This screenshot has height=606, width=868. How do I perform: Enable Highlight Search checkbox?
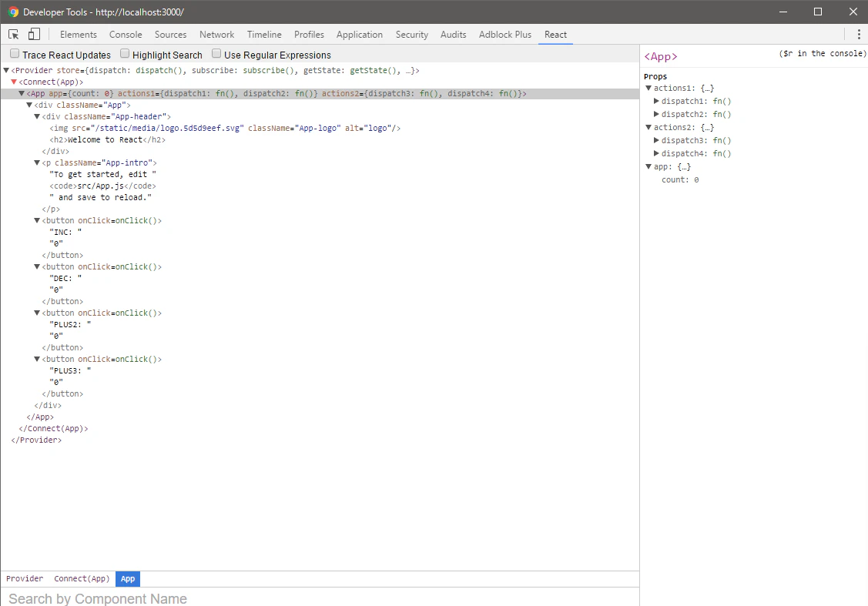coord(125,54)
